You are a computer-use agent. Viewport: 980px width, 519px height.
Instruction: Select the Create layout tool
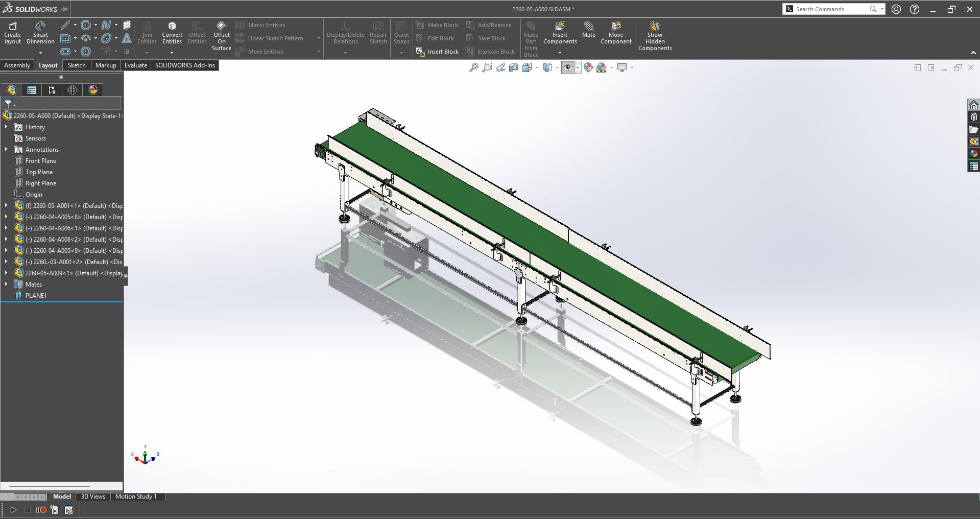[x=13, y=33]
